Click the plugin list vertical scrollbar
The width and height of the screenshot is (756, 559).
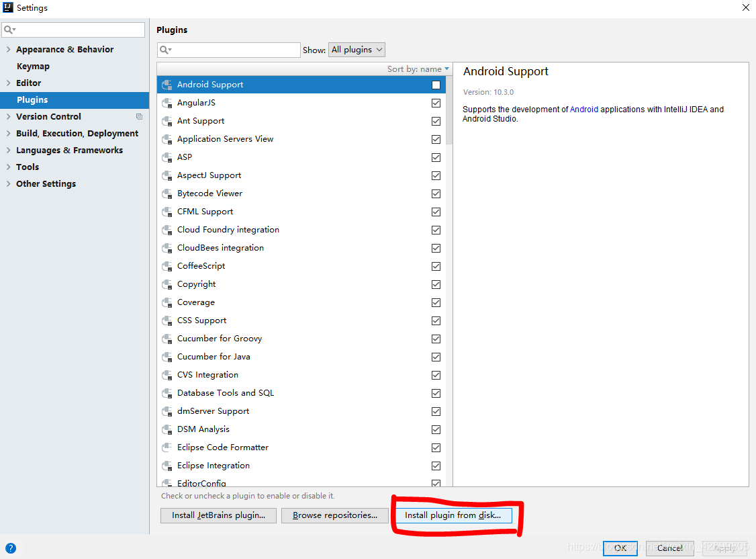449,110
